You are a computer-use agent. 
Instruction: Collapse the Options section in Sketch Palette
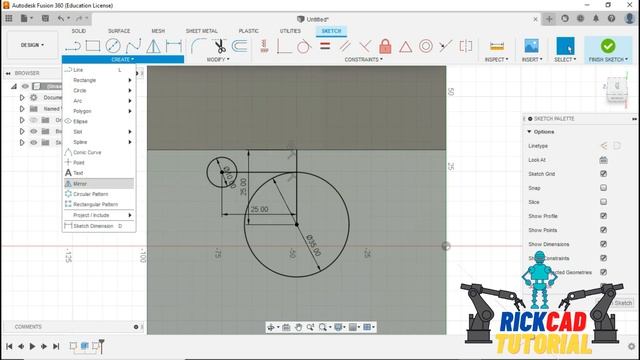(x=529, y=132)
